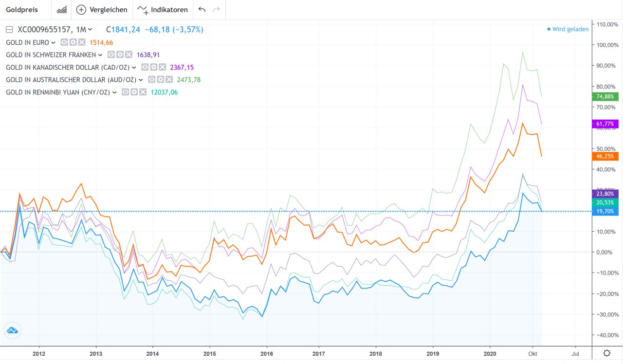
Task: Open settings gear for GOLD IN EURO series
Action: (x=73, y=42)
